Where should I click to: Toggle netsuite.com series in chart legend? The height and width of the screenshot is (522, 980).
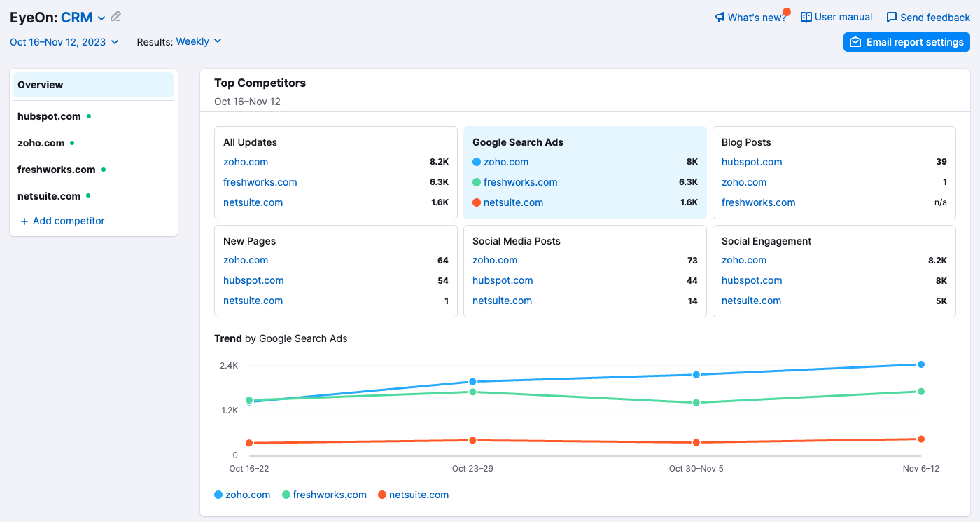click(x=413, y=495)
